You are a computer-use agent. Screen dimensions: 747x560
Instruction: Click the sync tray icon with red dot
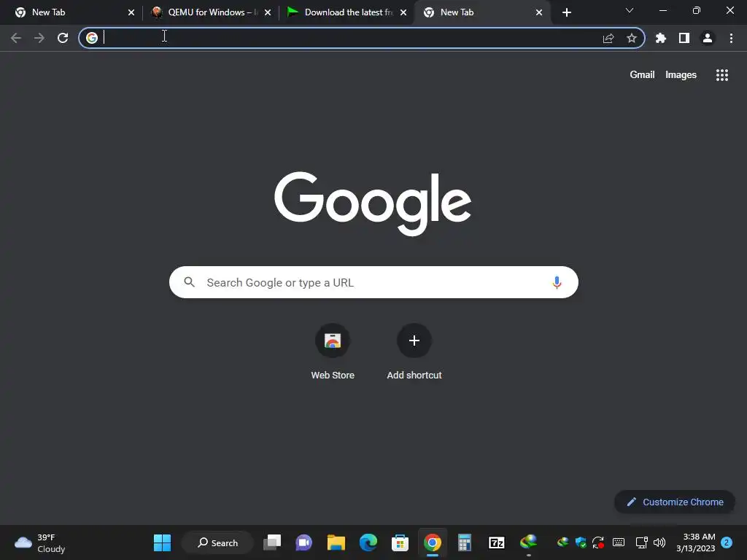pyautogui.click(x=598, y=542)
